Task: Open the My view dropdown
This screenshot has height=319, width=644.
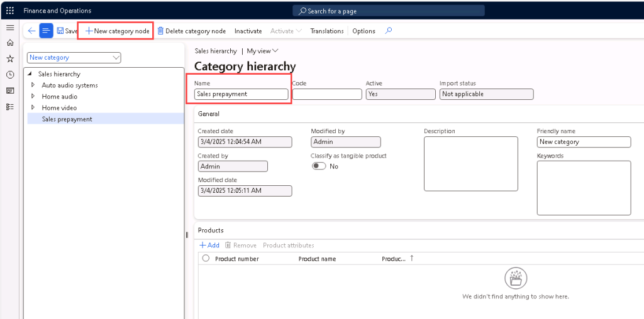Action: point(262,51)
